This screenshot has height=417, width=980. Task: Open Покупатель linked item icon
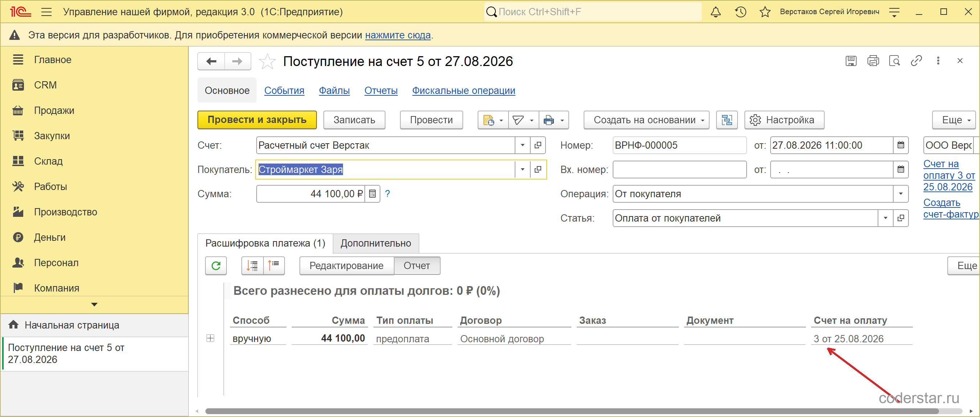(538, 170)
